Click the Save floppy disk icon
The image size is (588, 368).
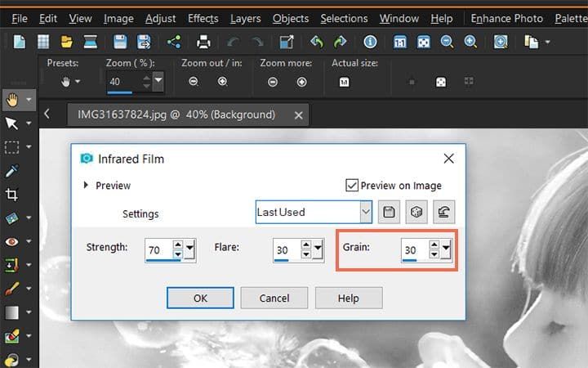point(120,42)
